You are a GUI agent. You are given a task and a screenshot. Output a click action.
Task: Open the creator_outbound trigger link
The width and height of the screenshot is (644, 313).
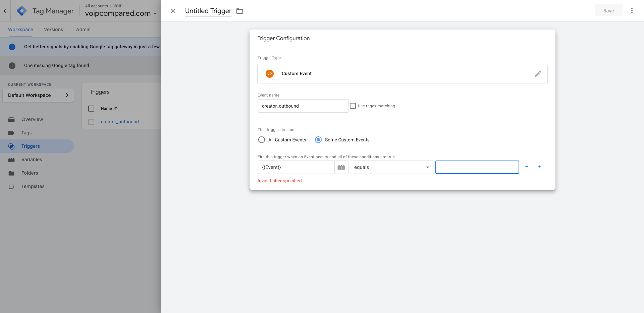click(120, 122)
